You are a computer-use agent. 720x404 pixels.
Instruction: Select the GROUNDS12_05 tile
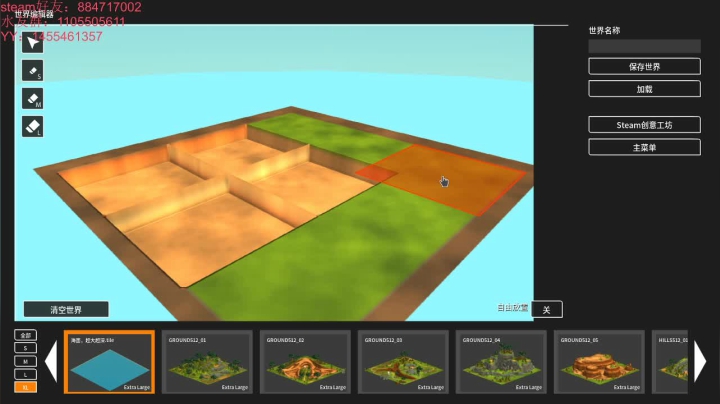(599, 362)
